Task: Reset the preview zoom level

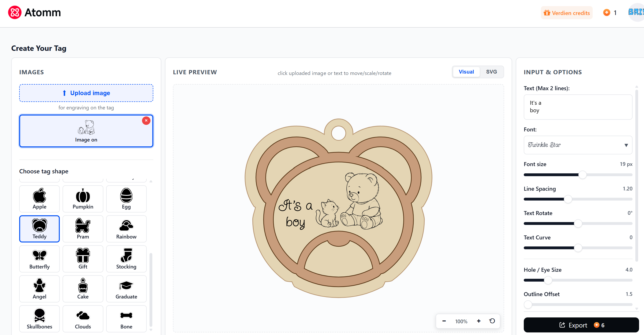Action: tap(492, 321)
